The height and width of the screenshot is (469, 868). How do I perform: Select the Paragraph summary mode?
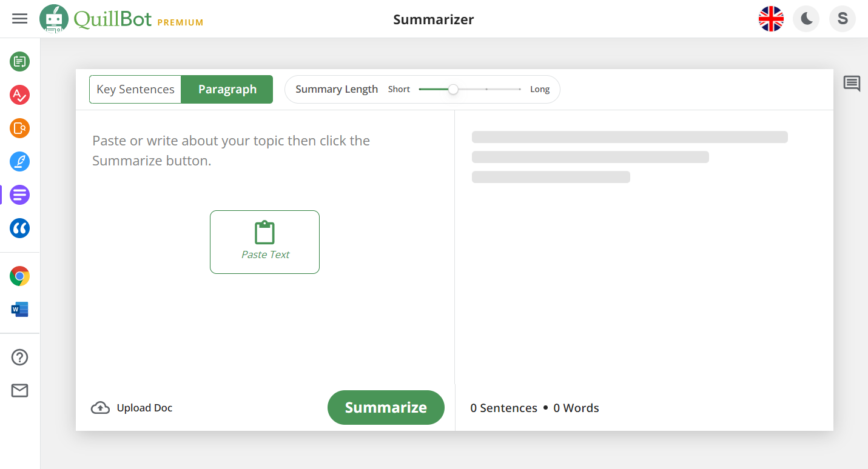tap(226, 88)
